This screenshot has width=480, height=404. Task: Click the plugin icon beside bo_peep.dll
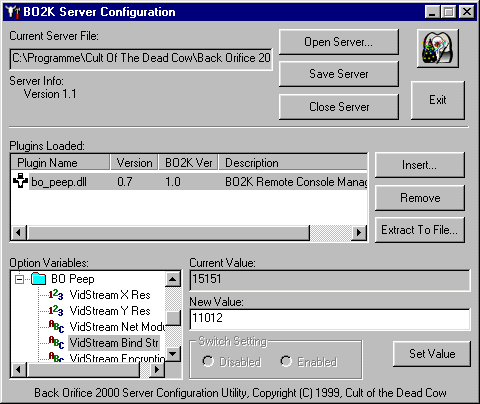tap(20, 181)
